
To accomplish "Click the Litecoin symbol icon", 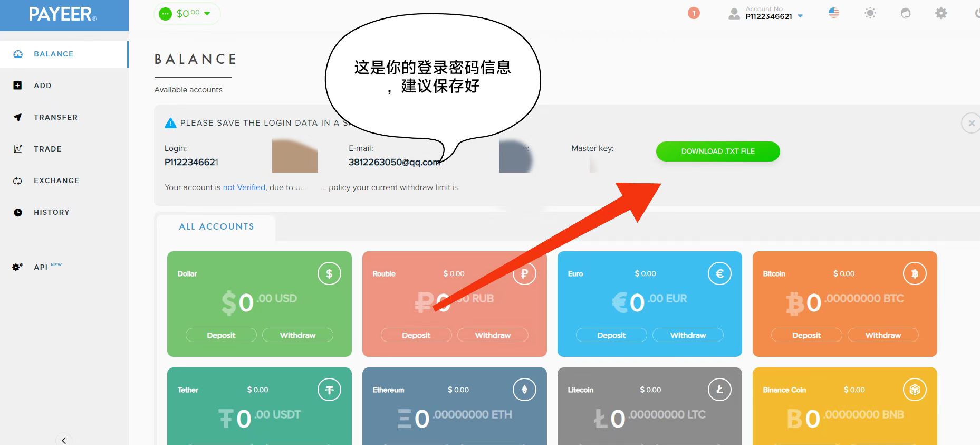I will point(719,390).
